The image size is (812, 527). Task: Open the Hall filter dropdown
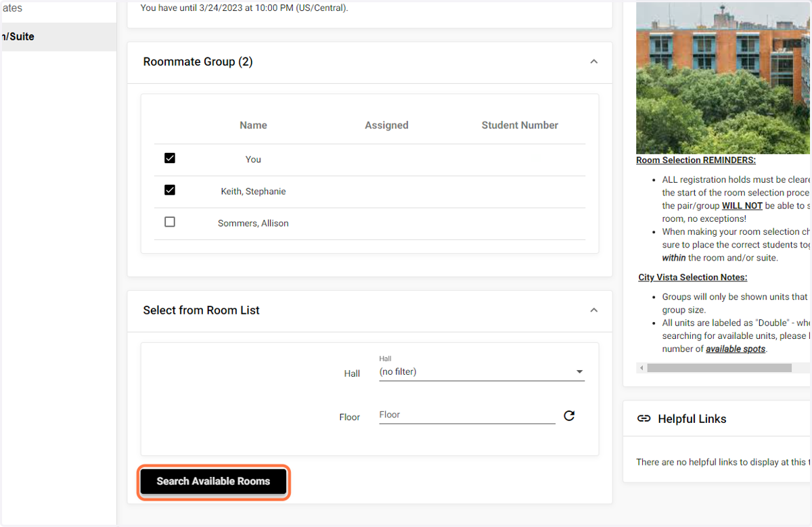(482, 371)
